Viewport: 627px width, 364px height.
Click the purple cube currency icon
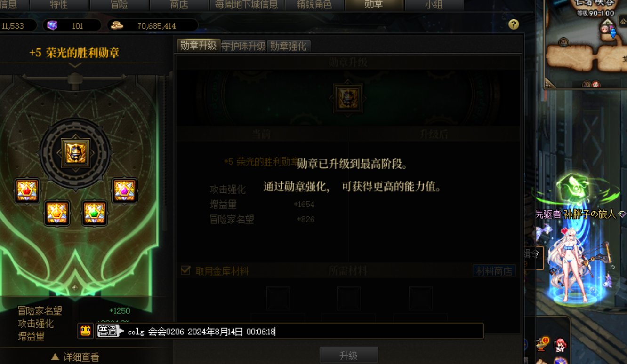pos(52,25)
